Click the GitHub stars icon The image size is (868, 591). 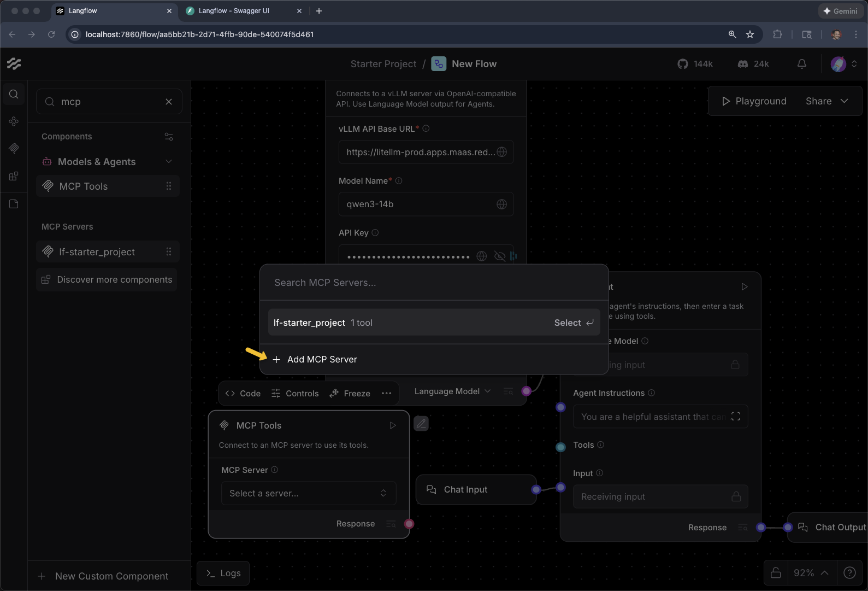pyautogui.click(x=683, y=64)
